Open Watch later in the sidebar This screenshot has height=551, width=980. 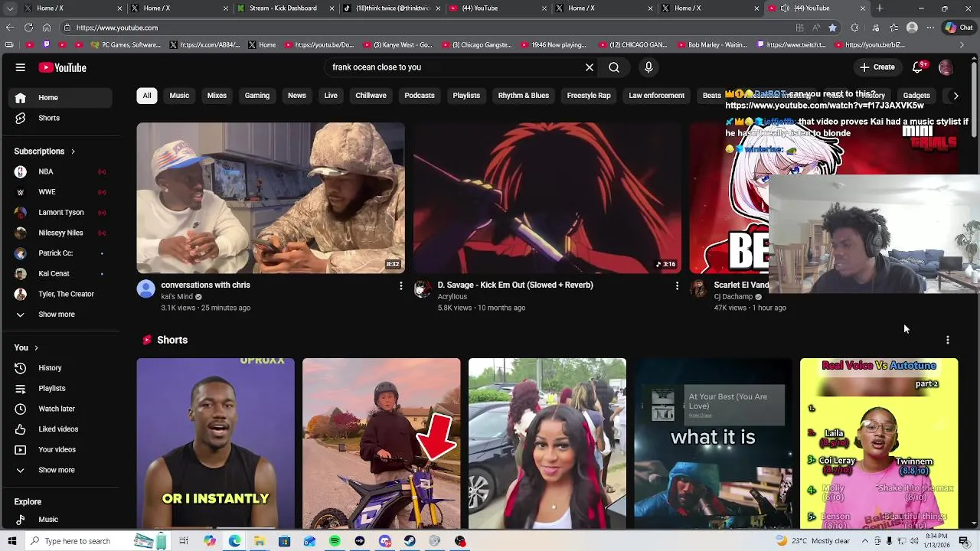[x=60, y=409]
